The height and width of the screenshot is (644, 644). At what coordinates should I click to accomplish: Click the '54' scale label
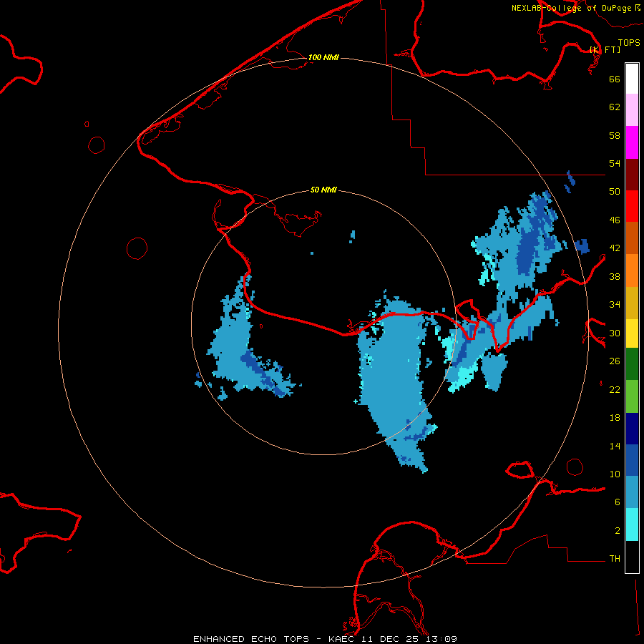tap(615, 163)
